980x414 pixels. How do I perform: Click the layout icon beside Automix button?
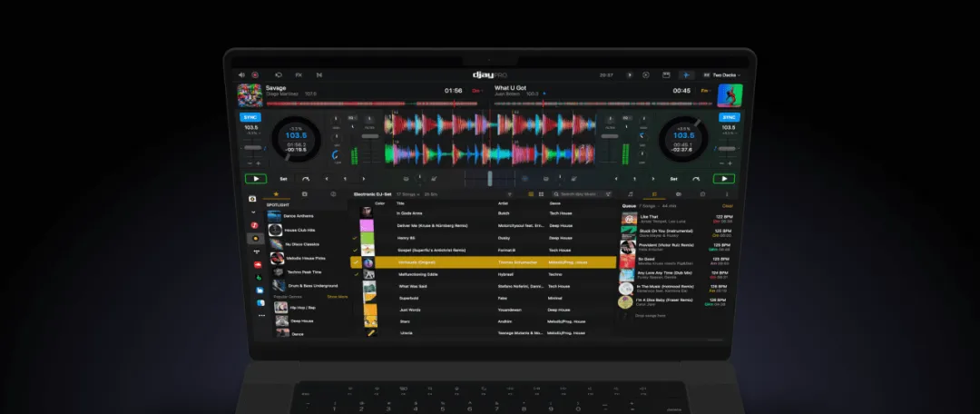pos(666,75)
